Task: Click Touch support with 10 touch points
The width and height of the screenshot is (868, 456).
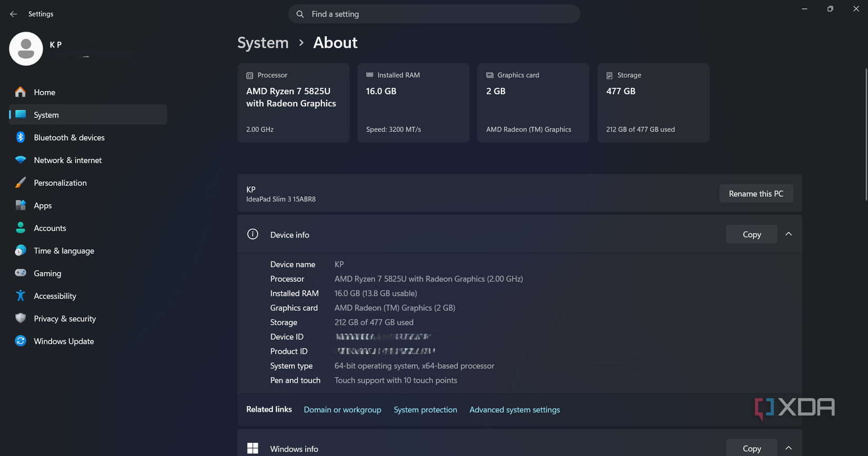Action: 396,380
